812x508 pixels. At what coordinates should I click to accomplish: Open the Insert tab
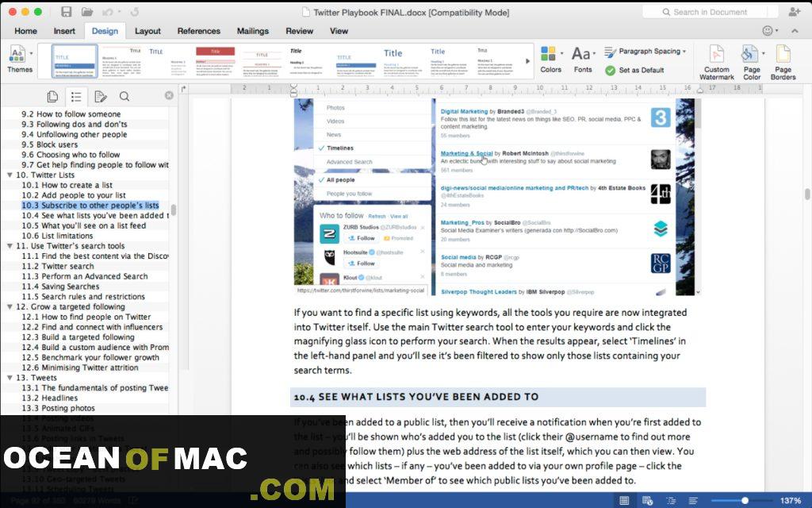[x=64, y=31]
